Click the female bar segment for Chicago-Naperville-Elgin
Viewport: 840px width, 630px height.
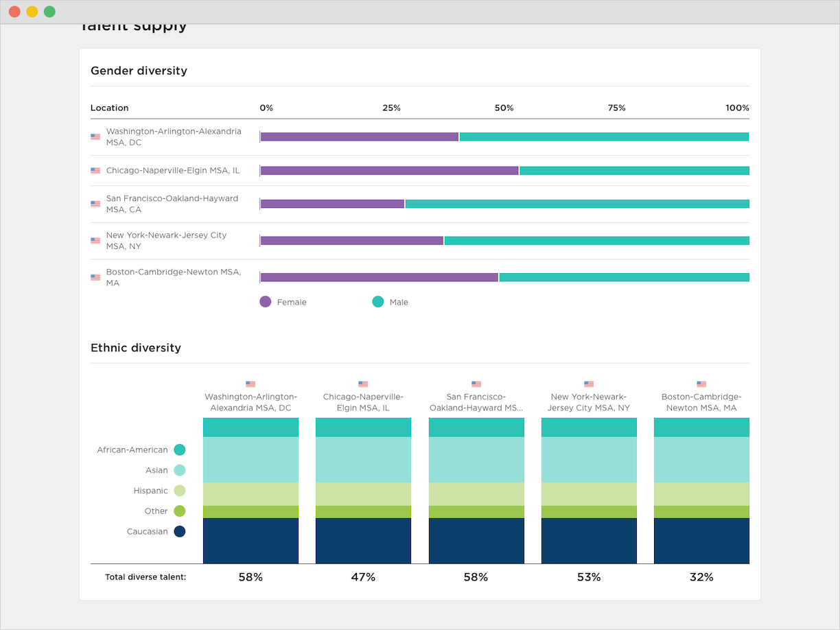(x=389, y=170)
